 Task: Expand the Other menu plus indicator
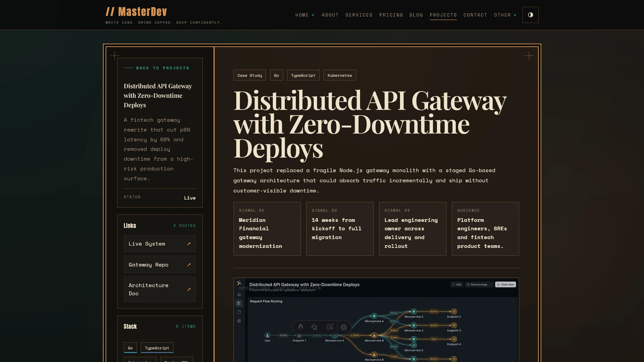(515, 15)
